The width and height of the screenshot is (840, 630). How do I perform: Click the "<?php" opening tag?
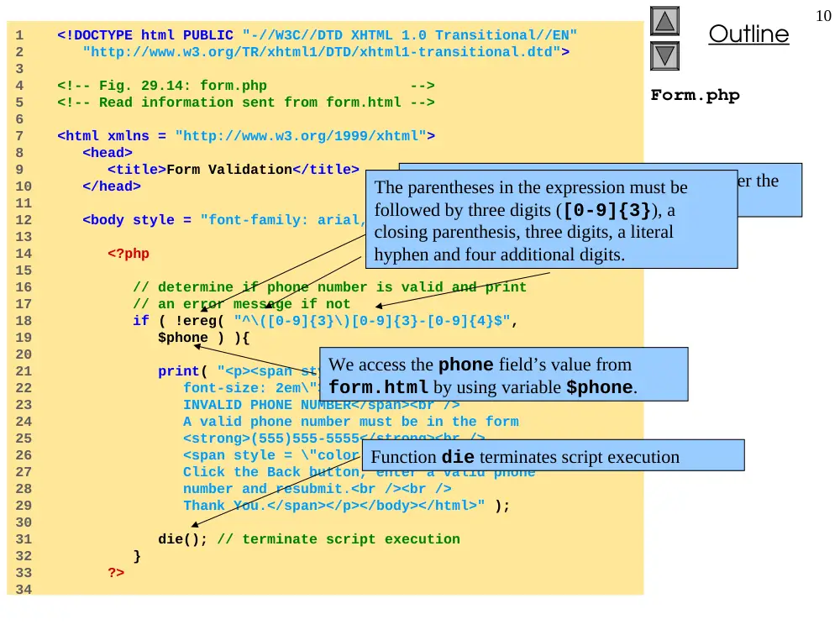(x=128, y=254)
